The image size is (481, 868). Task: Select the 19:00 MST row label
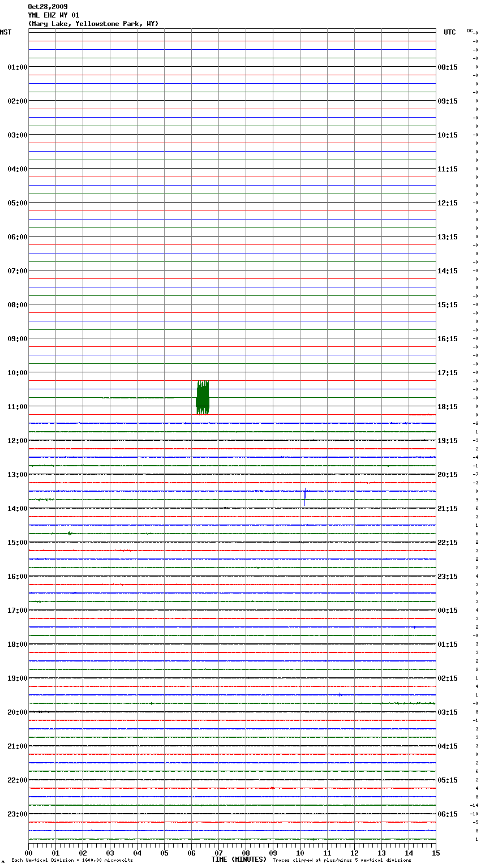(18, 678)
